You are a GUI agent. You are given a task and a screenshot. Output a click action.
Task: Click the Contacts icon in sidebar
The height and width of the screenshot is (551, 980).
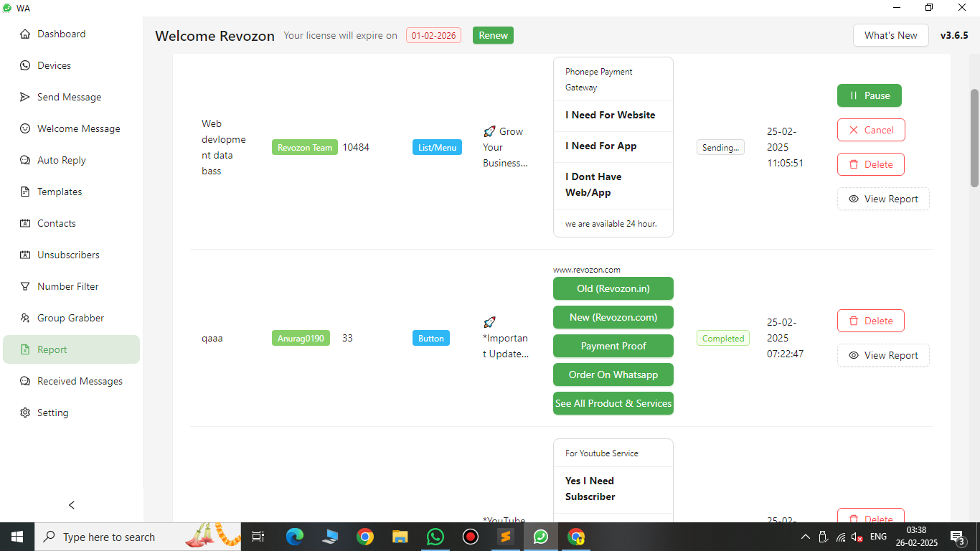[x=25, y=223]
